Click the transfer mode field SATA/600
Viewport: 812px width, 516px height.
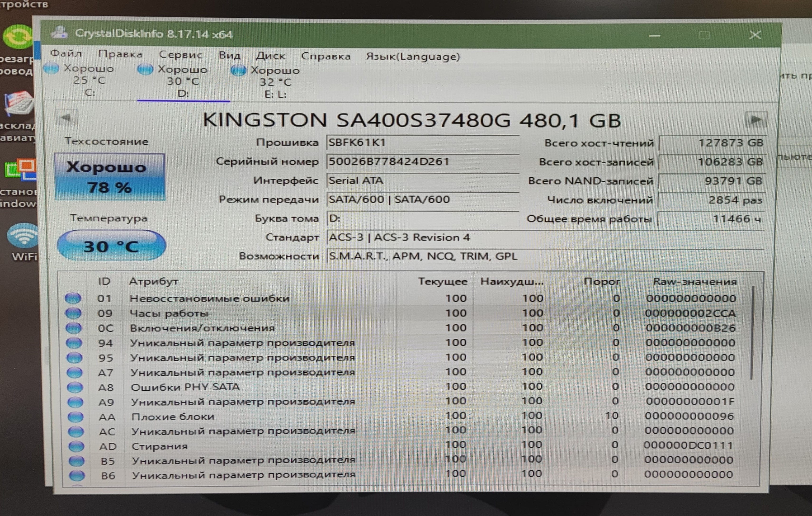423,199
